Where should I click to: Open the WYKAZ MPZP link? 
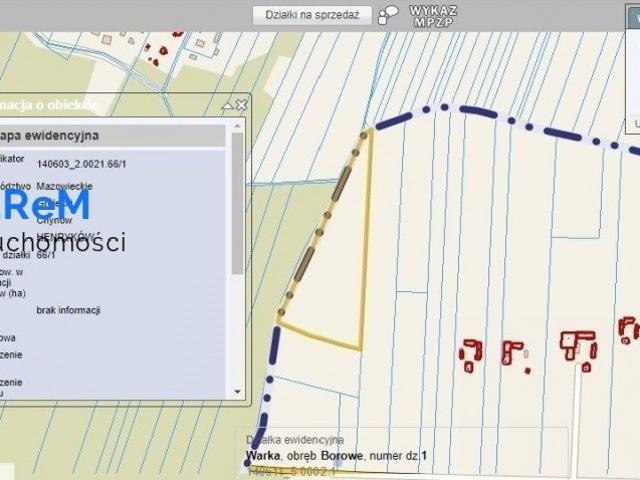[x=433, y=15]
